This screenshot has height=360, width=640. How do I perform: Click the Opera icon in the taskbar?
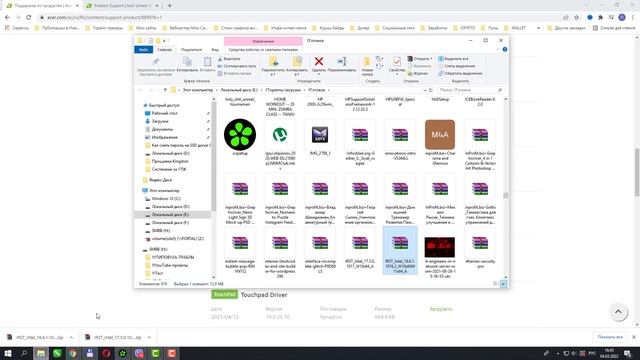[x=106, y=353]
